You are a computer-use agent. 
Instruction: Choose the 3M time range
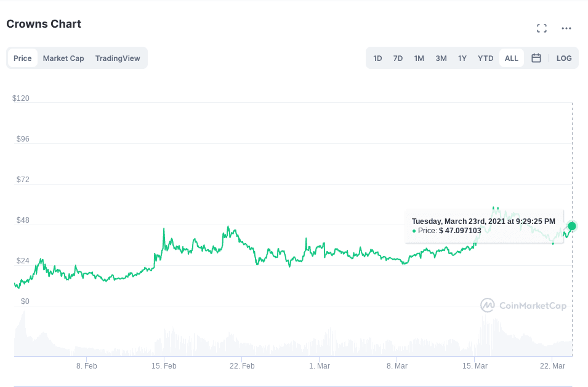tap(441, 58)
